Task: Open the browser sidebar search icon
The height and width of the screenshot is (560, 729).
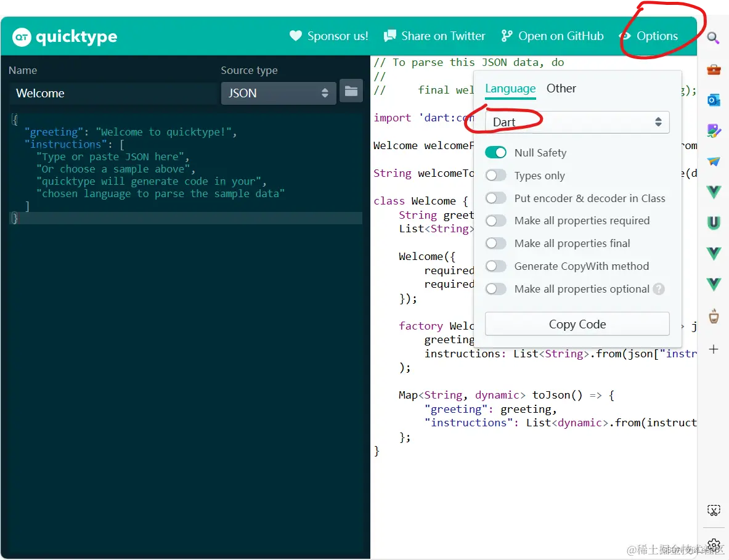Action: click(x=713, y=37)
